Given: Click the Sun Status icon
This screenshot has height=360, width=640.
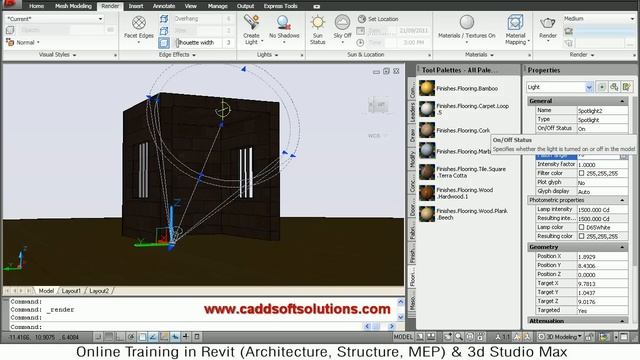Looking at the screenshot, I should [x=318, y=23].
